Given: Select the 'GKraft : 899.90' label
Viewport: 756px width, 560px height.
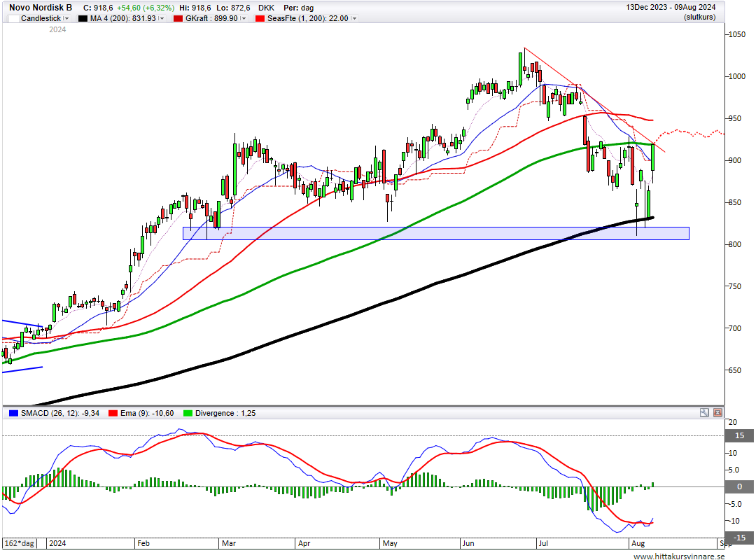Looking at the screenshot, I should coord(211,18).
